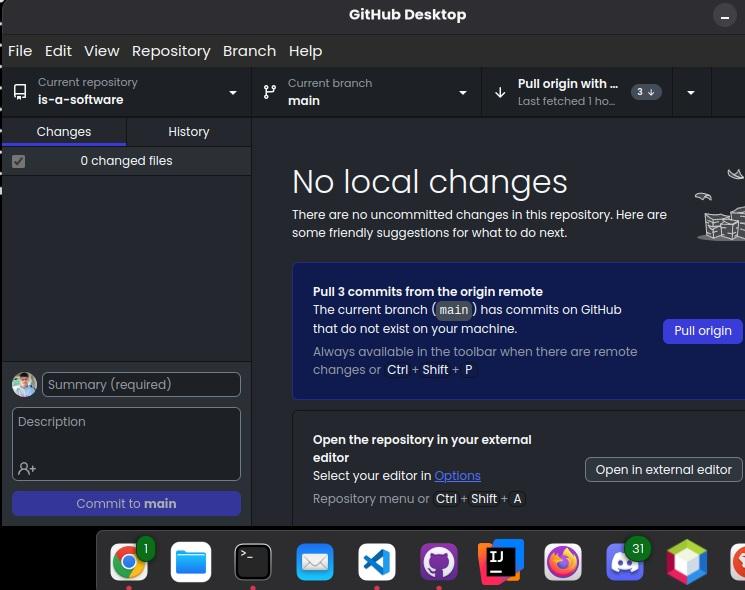Open the Current repository icon

(x=20, y=92)
